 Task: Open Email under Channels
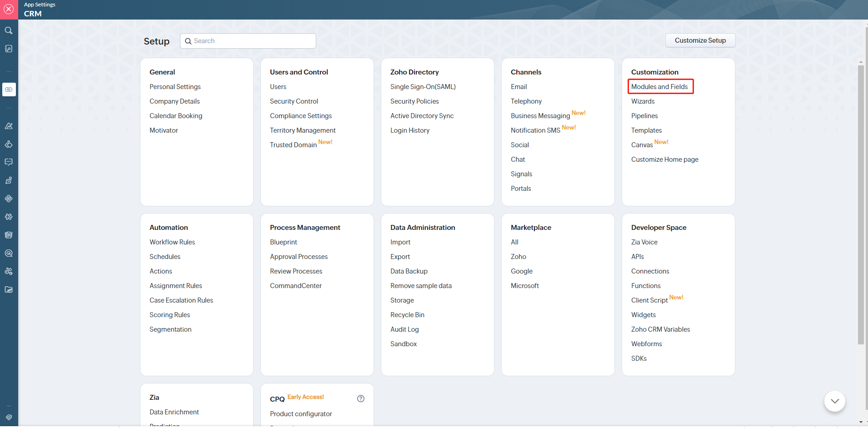tap(519, 87)
